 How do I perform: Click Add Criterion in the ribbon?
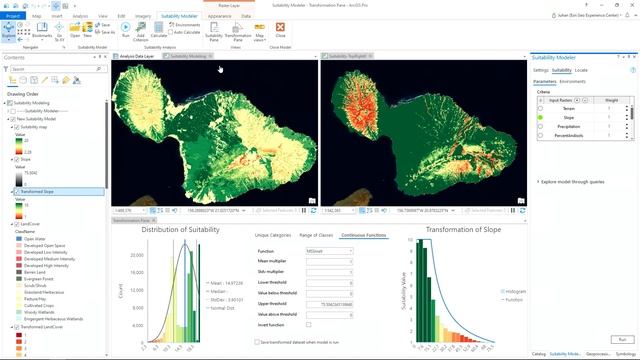pos(140,31)
